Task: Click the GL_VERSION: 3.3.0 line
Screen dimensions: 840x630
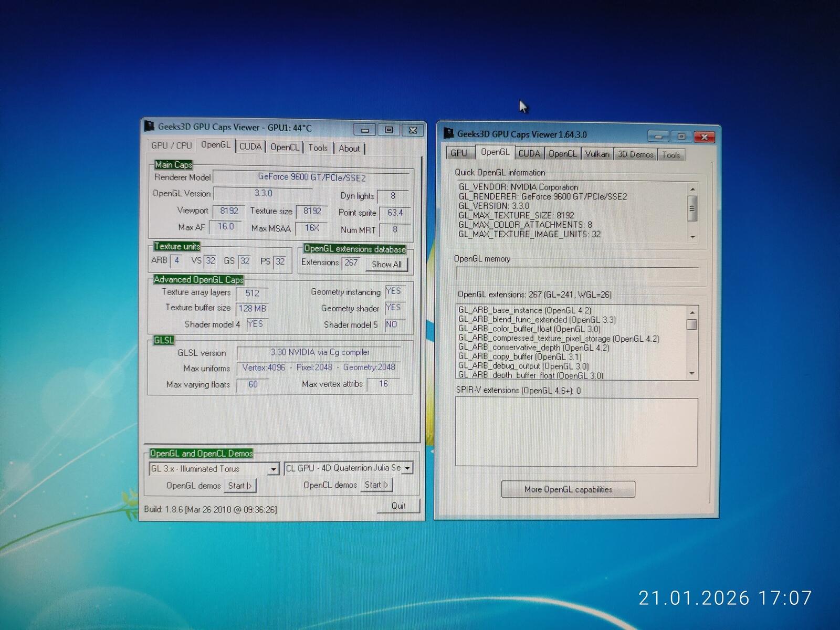Action: tap(494, 206)
